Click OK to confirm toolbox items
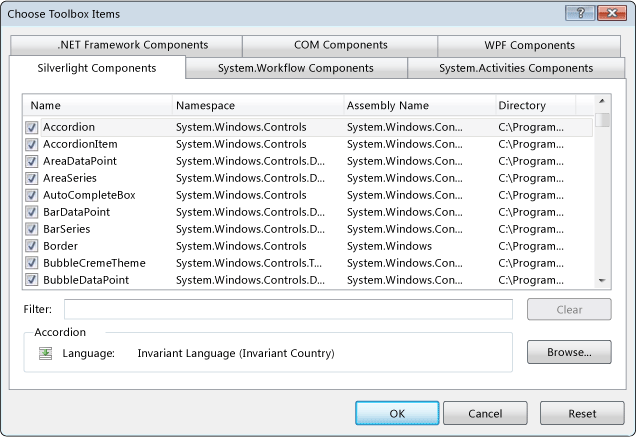Viewport: 636px width, 437px height. [397, 413]
